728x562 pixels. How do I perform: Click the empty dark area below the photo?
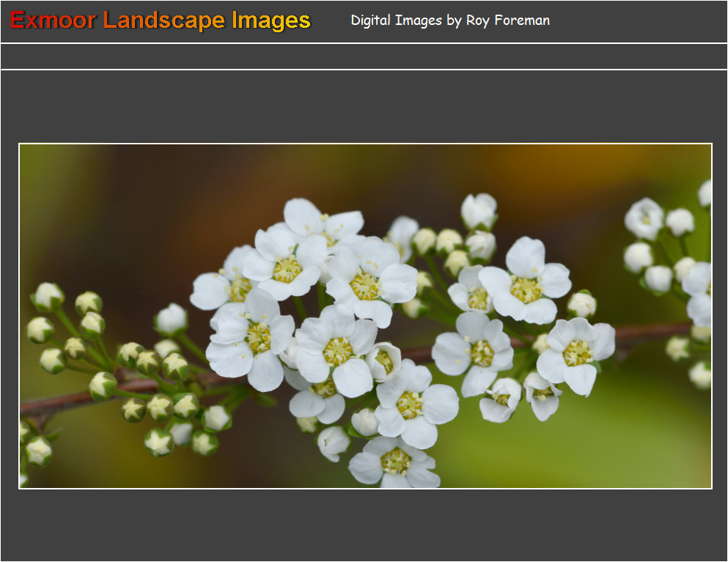[x=364, y=524]
